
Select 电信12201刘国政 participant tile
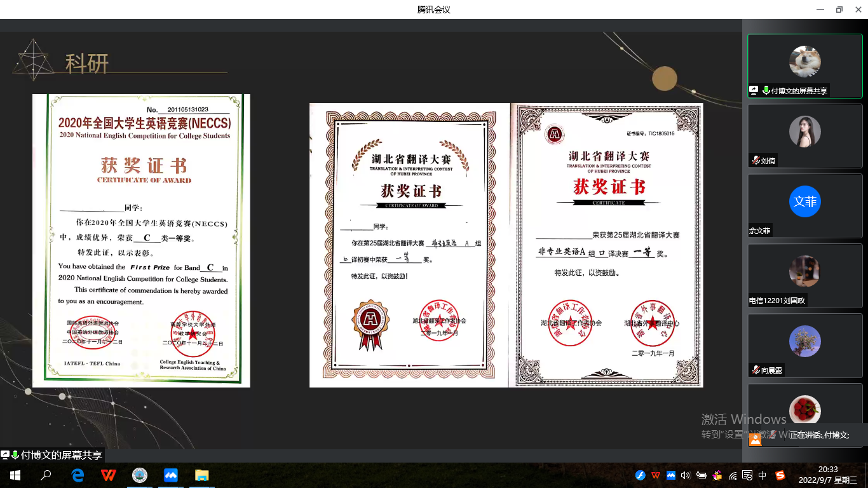[x=804, y=276]
